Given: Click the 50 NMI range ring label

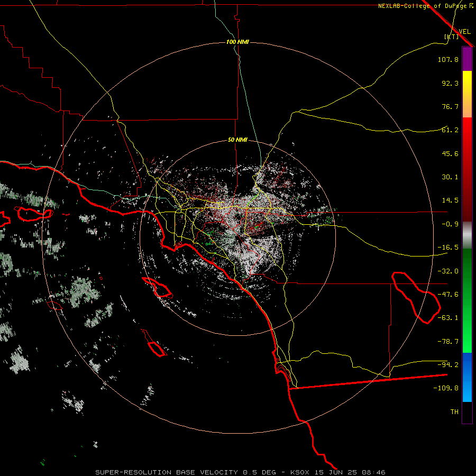Looking at the screenshot, I should point(237,140).
